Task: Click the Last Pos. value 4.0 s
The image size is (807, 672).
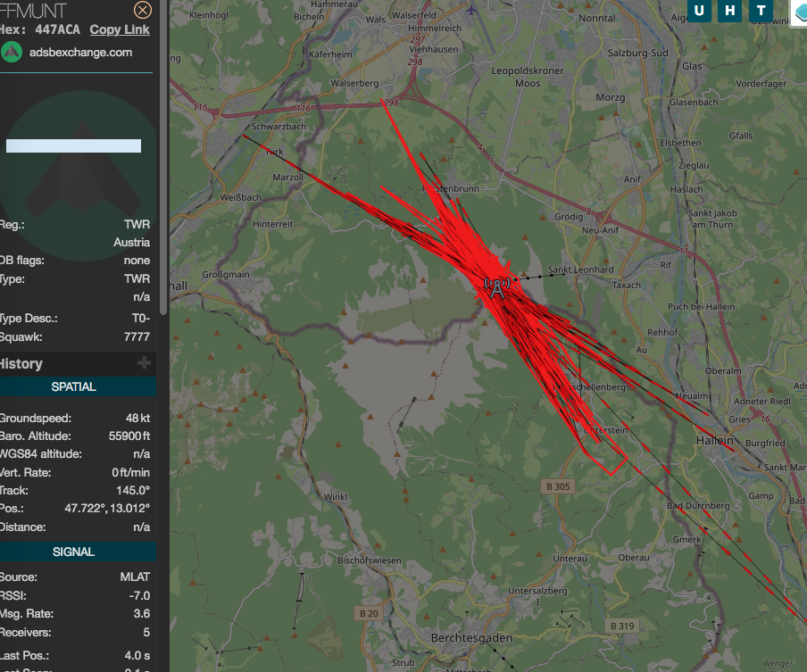Action: tap(137, 656)
